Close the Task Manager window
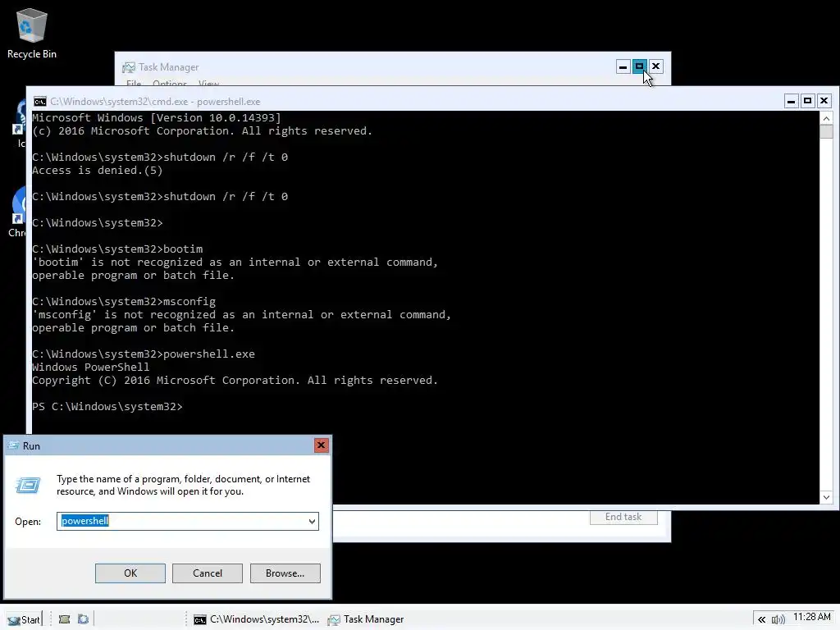Screen dimensions: 840x630 [x=655, y=67]
